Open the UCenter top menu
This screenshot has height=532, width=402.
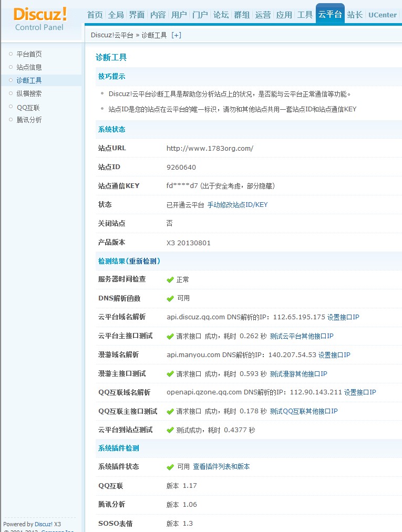point(383,15)
